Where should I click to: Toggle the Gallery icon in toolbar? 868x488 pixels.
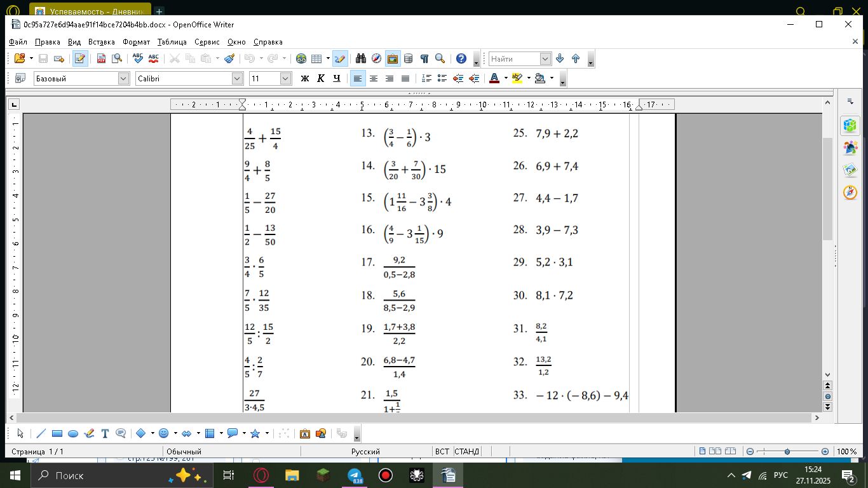click(393, 58)
